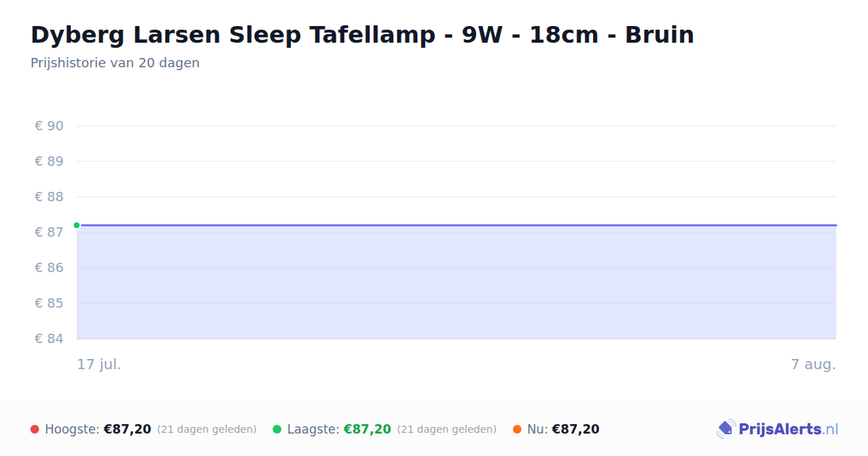Click the green Laagste indicator dot
868x456 pixels.
[277, 429]
